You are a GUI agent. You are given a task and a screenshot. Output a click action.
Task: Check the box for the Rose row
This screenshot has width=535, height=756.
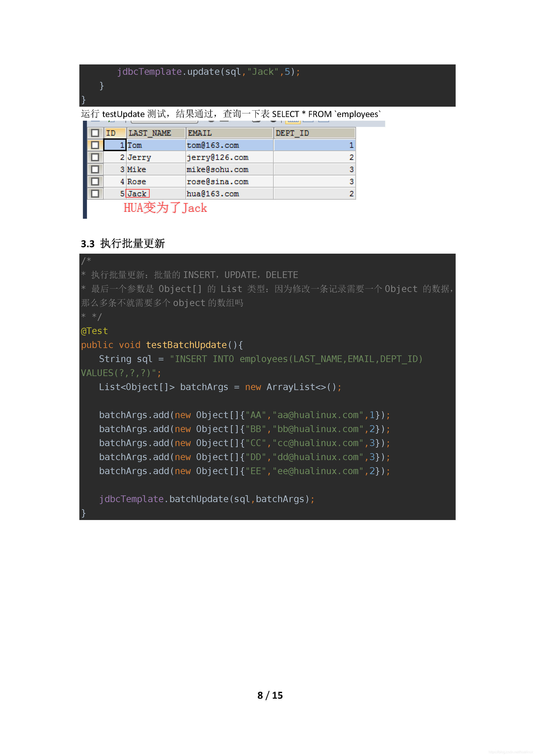click(x=95, y=181)
